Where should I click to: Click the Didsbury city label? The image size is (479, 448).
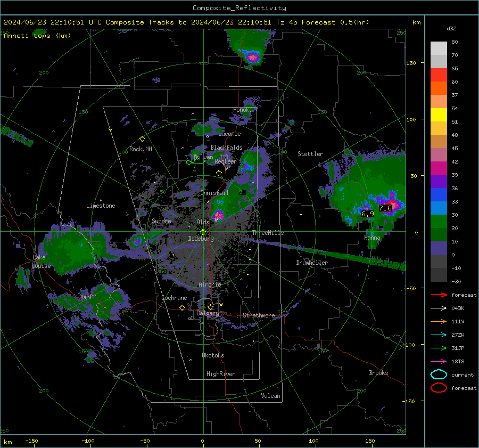(201, 239)
